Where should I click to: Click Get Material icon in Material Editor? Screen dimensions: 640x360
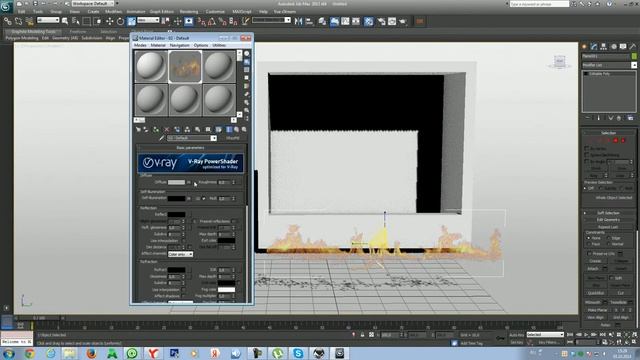click(x=138, y=129)
